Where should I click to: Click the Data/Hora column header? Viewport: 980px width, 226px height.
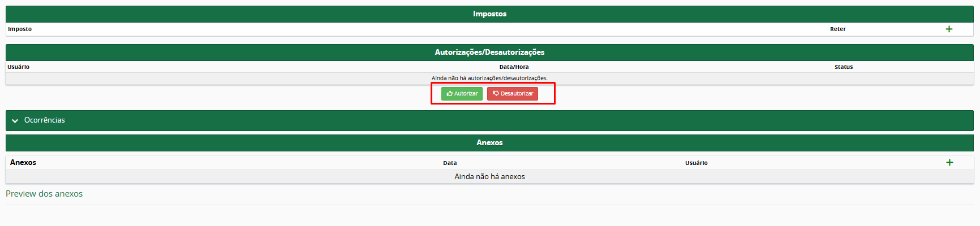click(x=514, y=67)
